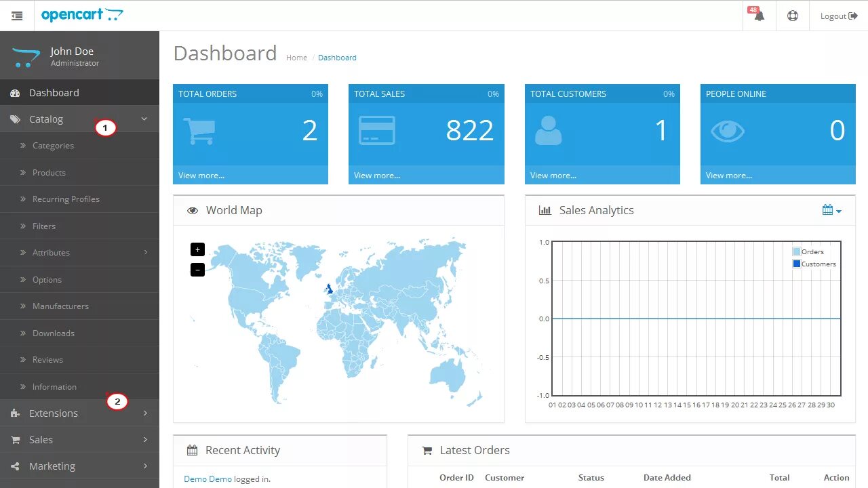
Task: Open Downloads in the Catalog menu
Action: point(79,333)
